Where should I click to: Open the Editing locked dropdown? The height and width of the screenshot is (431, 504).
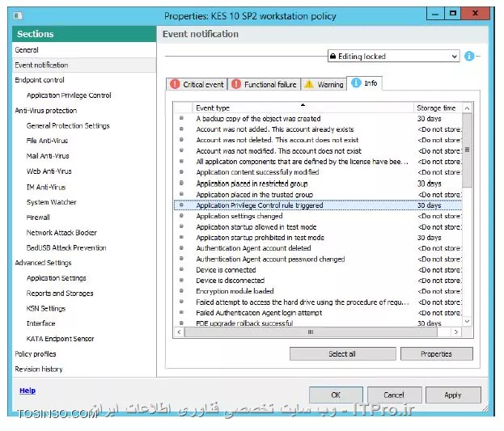tap(393, 57)
